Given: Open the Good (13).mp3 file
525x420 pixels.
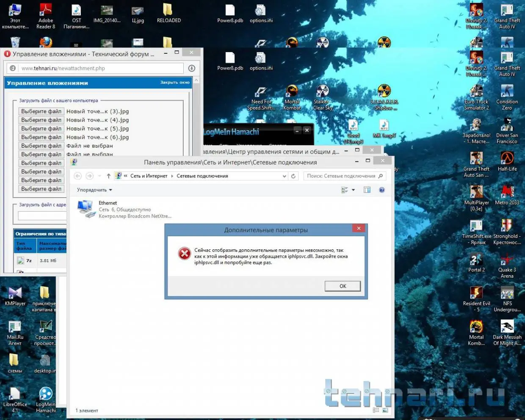Looking at the screenshot, I should (x=354, y=132).
